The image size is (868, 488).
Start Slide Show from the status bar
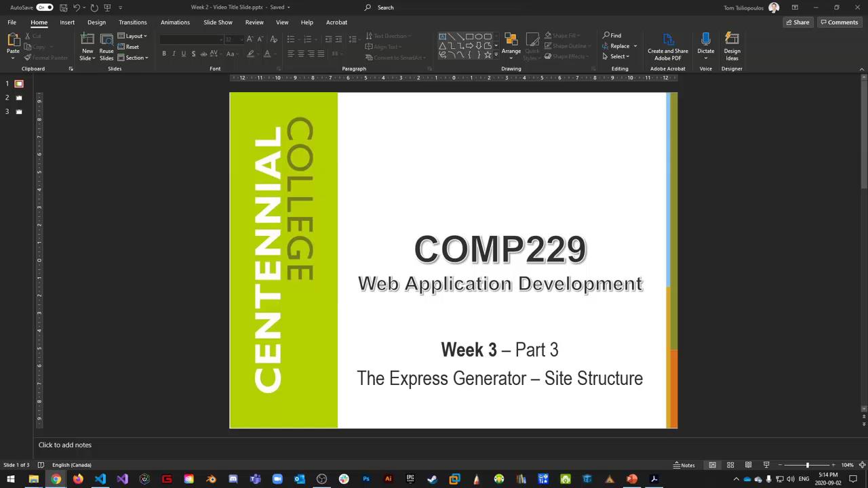pyautogui.click(x=766, y=465)
